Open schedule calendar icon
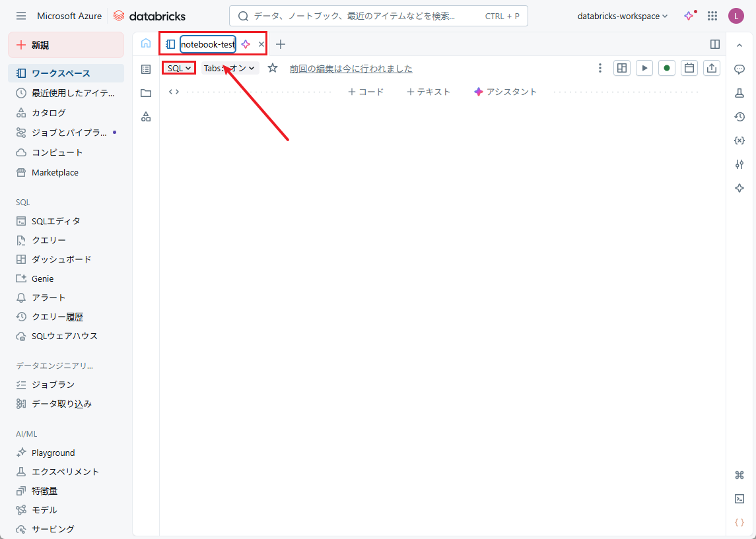Viewport: 756px width, 539px height. pyautogui.click(x=689, y=68)
